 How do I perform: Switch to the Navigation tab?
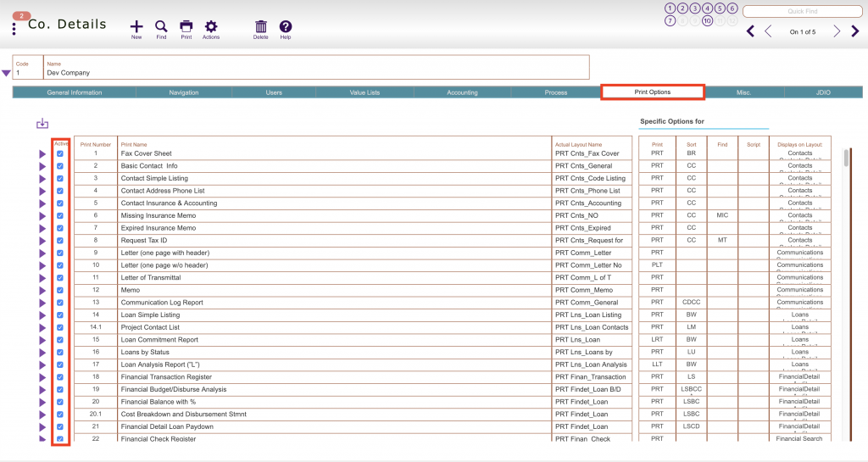point(184,92)
